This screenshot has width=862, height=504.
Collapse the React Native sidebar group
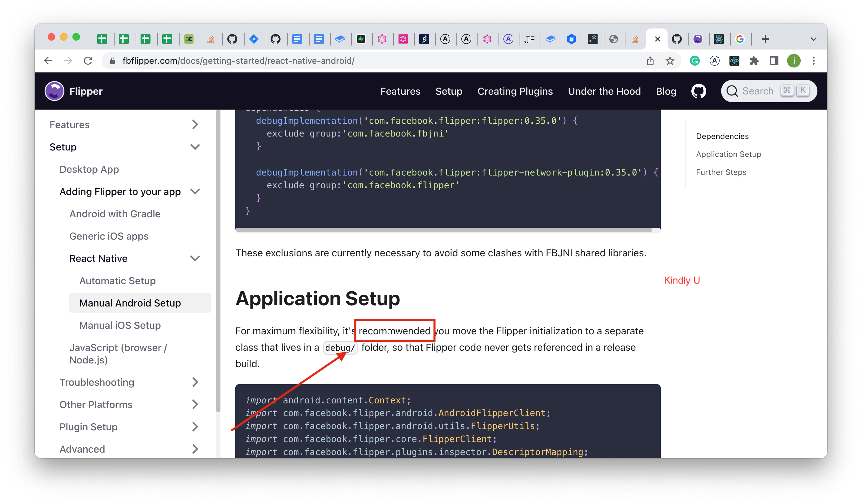point(195,258)
